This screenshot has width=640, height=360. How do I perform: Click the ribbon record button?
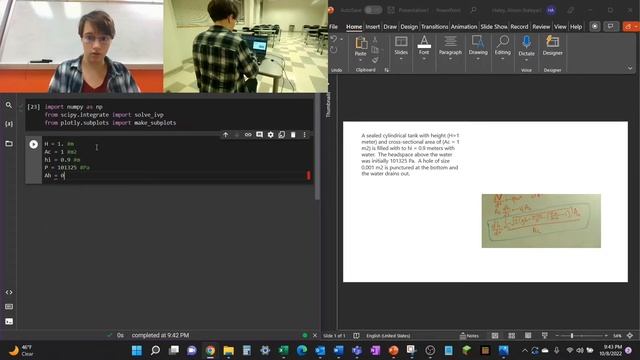pos(595,27)
